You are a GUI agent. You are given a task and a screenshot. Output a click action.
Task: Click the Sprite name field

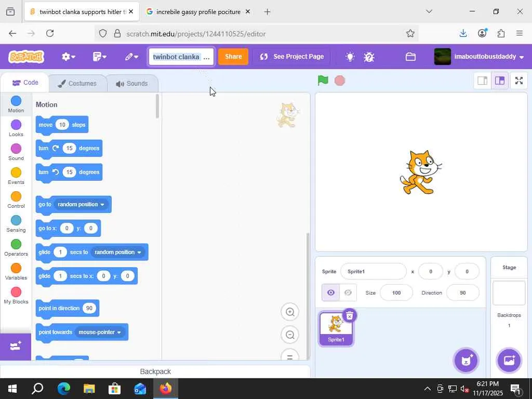[373, 271]
